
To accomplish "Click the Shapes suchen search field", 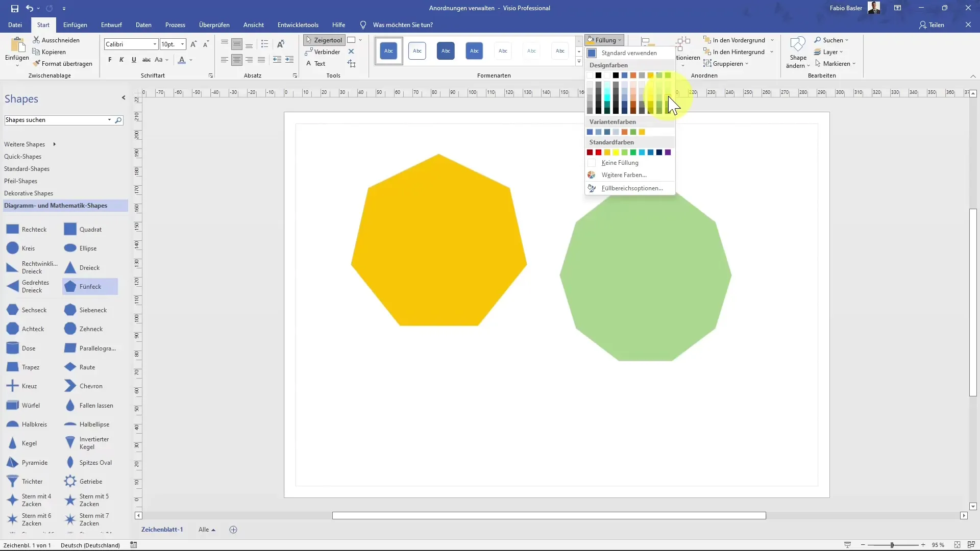I will (55, 120).
